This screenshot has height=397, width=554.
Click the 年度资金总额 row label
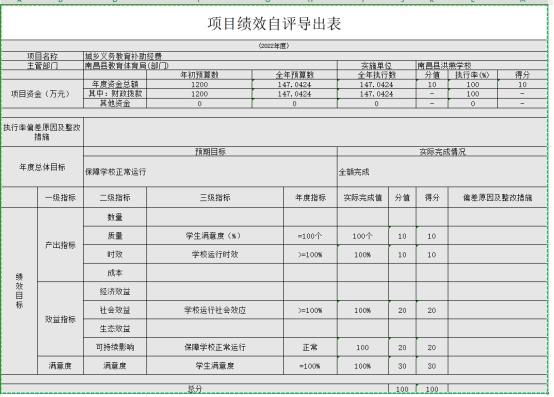[x=115, y=84]
